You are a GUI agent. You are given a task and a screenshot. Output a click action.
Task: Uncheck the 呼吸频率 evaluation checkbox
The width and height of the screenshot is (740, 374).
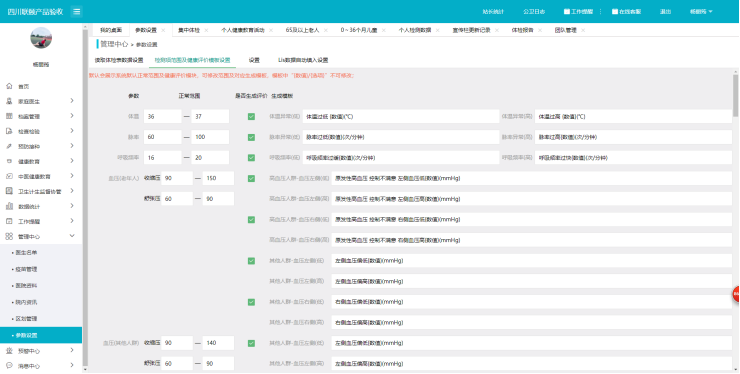252,158
